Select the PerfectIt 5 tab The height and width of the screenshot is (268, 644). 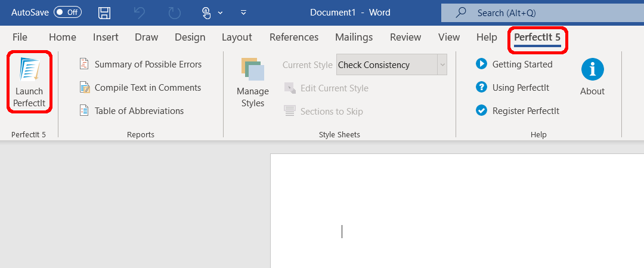537,38
